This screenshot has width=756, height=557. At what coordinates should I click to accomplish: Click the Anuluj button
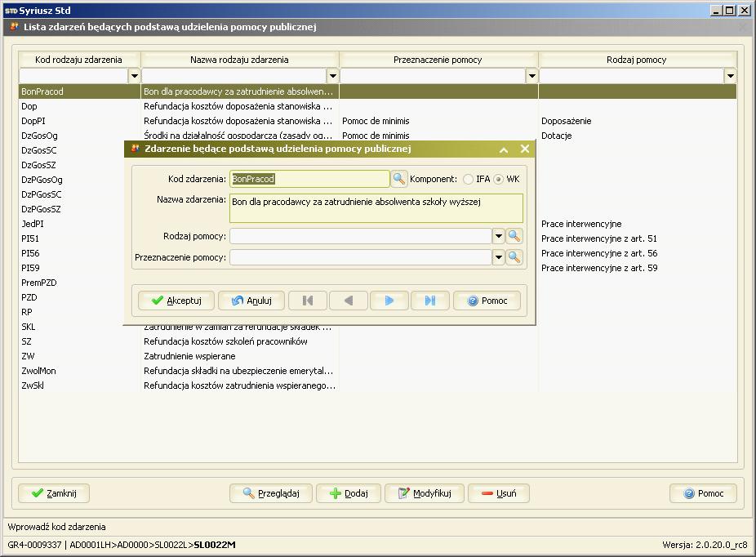coord(251,301)
